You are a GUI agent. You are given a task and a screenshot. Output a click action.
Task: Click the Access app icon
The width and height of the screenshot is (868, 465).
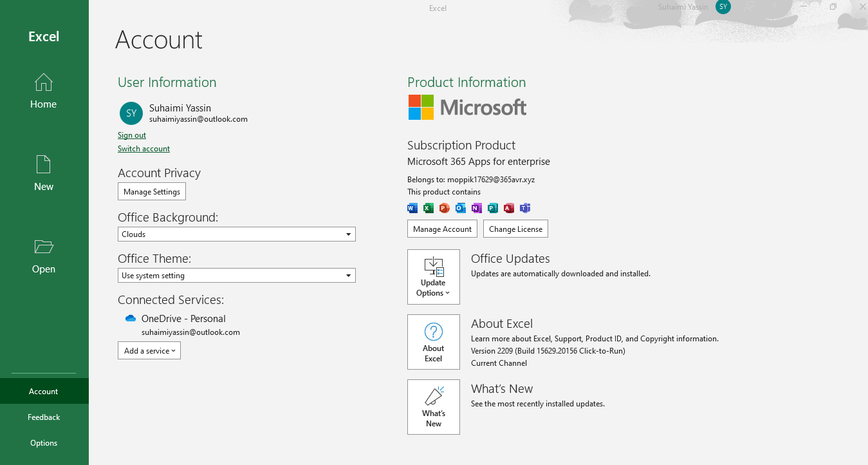(x=509, y=207)
